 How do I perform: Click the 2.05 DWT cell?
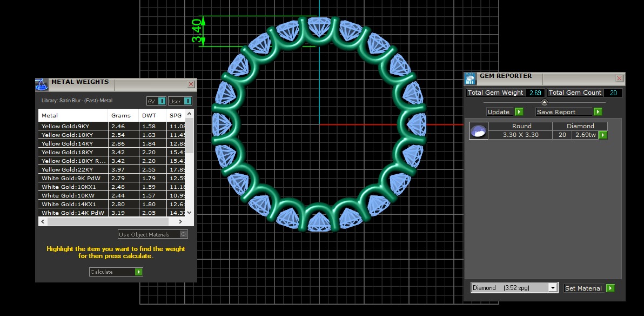pyautogui.click(x=152, y=213)
